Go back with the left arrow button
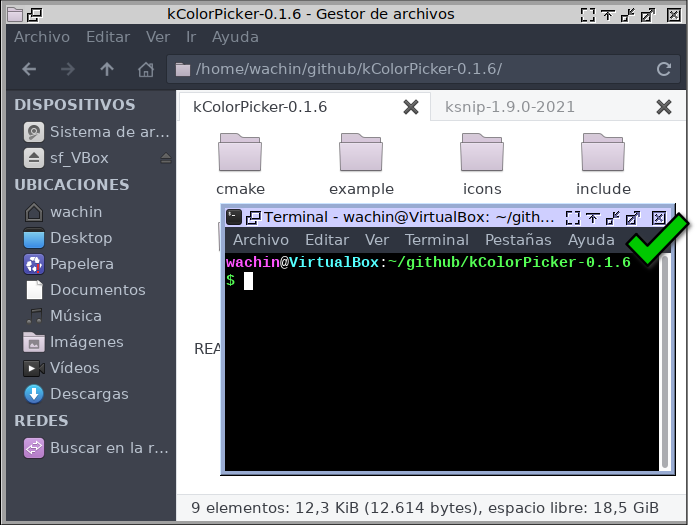697x525 pixels. [x=29, y=69]
